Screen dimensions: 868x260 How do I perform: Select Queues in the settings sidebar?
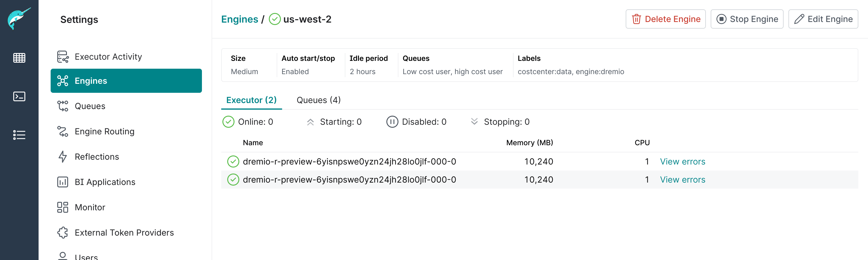pyautogui.click(x=90, y=106)
